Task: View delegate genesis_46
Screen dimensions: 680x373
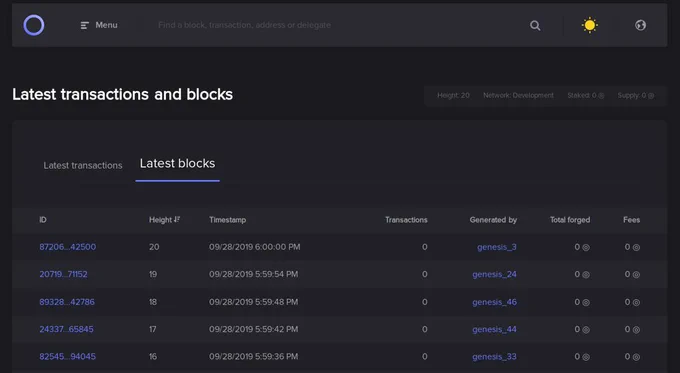Action: (x=494, y=302)
